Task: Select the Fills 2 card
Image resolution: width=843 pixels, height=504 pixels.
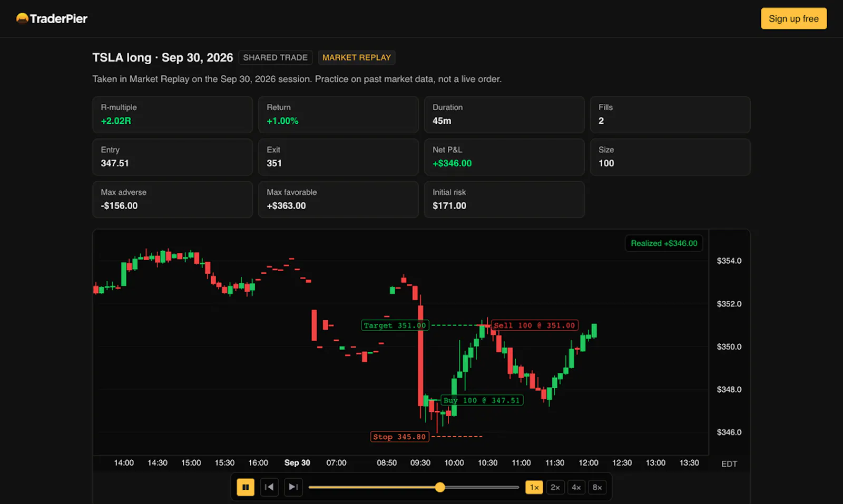Action: click(x=670, y=114)
